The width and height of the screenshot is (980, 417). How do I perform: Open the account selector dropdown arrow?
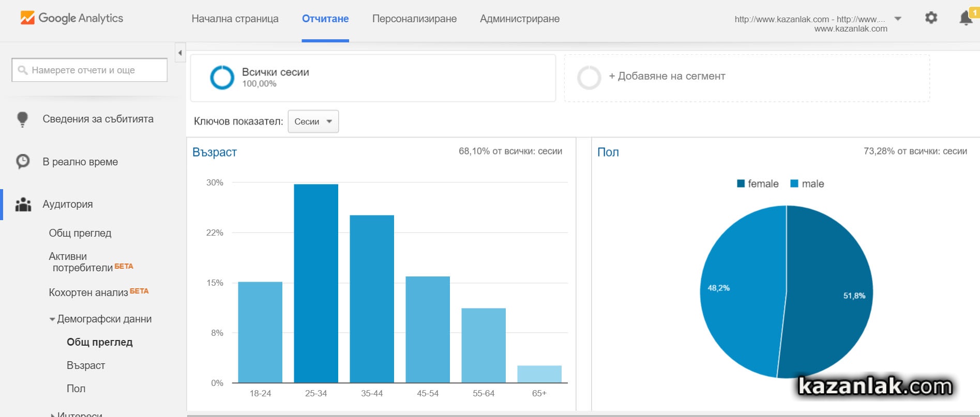tap(898, 19)
